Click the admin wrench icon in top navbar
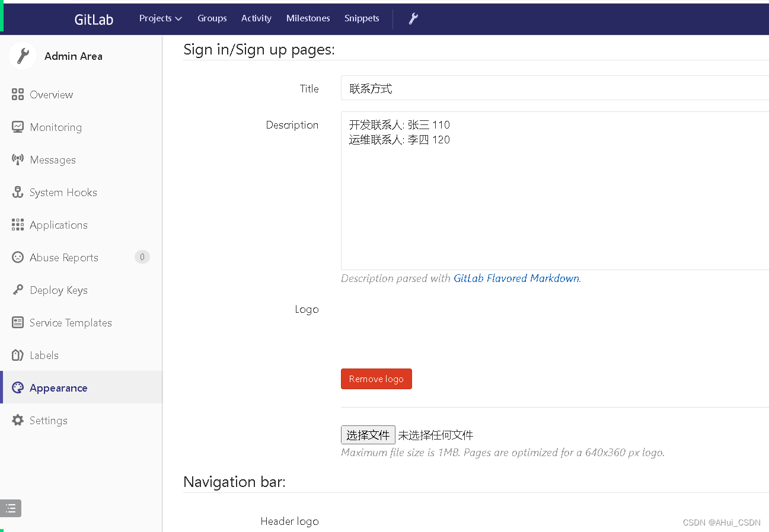This screenshot has height=532, width=769. (413, 18)
